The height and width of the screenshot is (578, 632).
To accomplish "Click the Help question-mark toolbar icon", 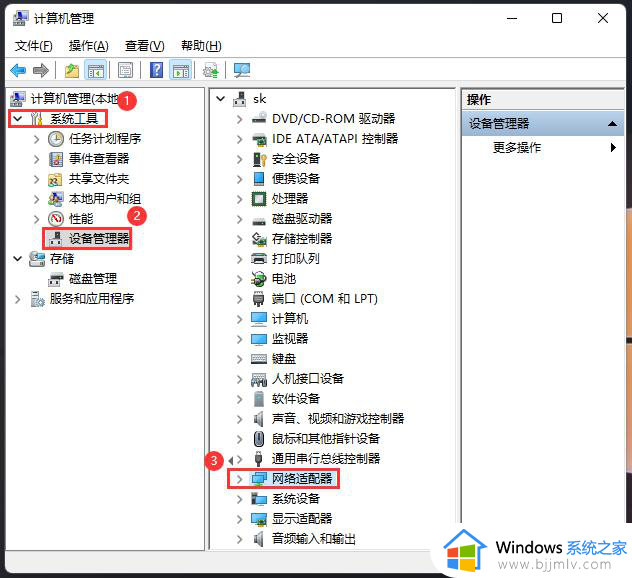I will 156,71.
